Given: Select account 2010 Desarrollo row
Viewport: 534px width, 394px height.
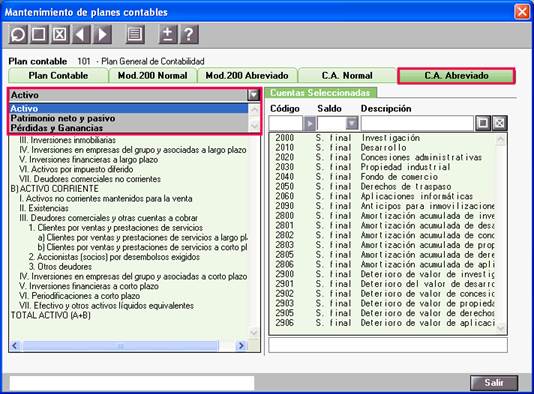Looking at the screenshot, I should pos(382,148).
